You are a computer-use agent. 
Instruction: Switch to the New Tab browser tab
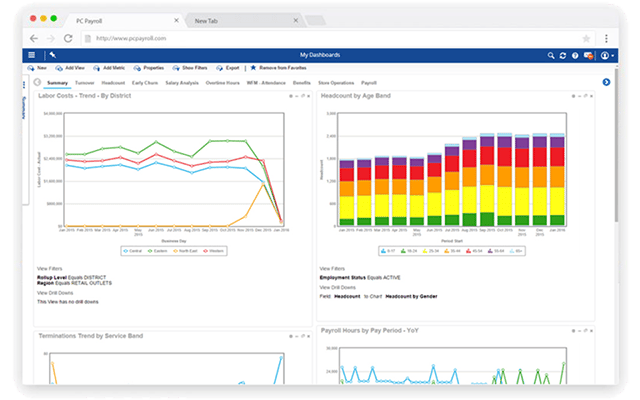click(x=245, y=20)
